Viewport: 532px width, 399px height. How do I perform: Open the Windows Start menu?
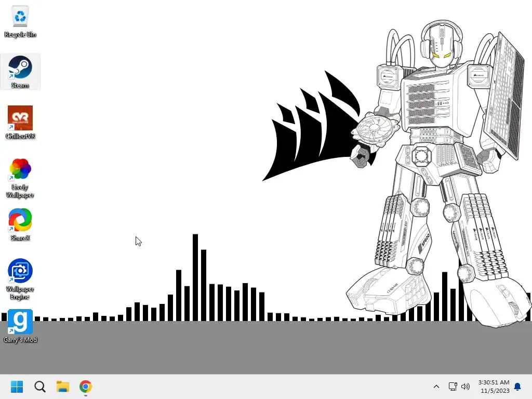coord(17,387)
